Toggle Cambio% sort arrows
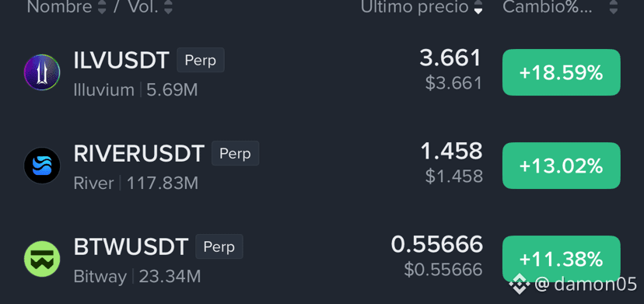The image size is (644, 304). [613, 7]
